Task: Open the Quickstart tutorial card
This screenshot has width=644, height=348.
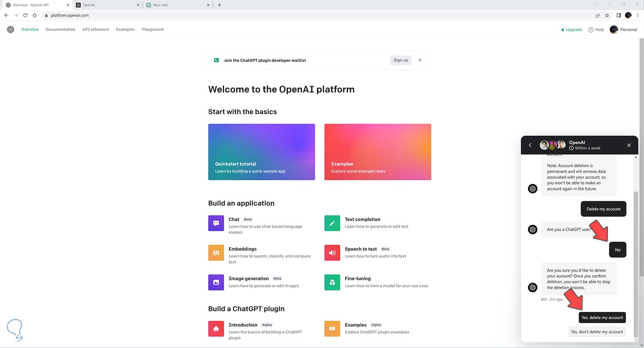Action: tap(261, 152)
